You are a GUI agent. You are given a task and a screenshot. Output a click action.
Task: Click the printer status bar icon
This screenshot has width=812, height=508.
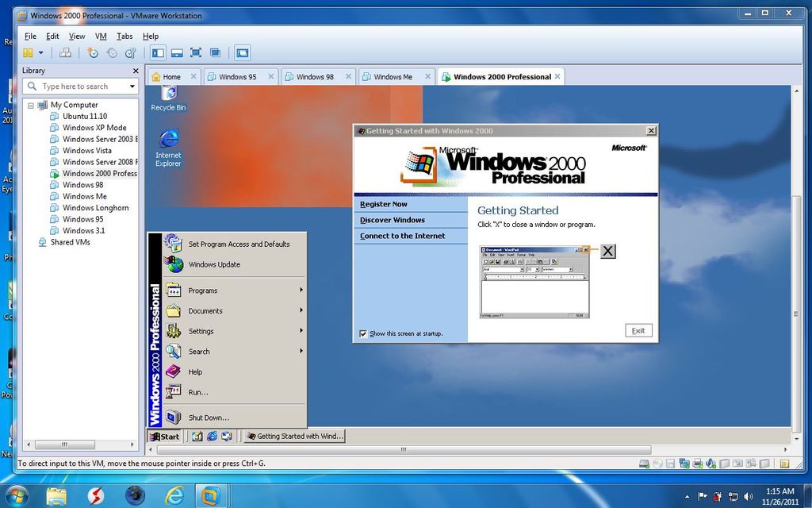[x=698, y=464]
